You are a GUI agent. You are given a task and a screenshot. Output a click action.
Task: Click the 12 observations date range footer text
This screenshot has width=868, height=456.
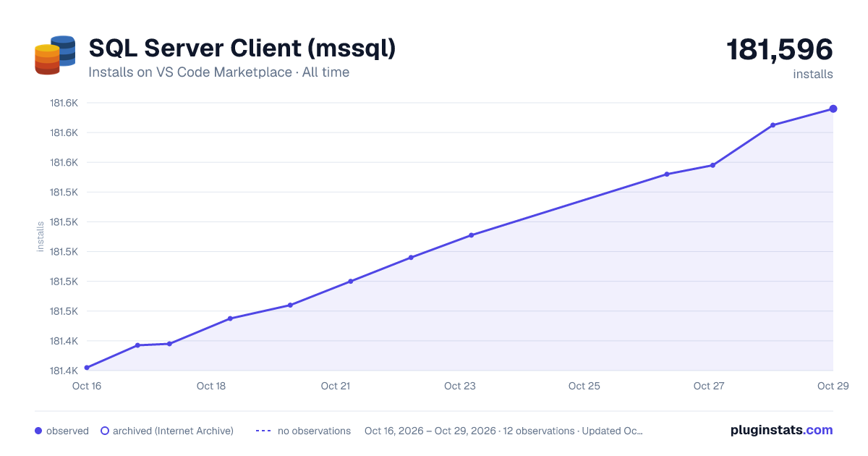(x=503, y=431)
